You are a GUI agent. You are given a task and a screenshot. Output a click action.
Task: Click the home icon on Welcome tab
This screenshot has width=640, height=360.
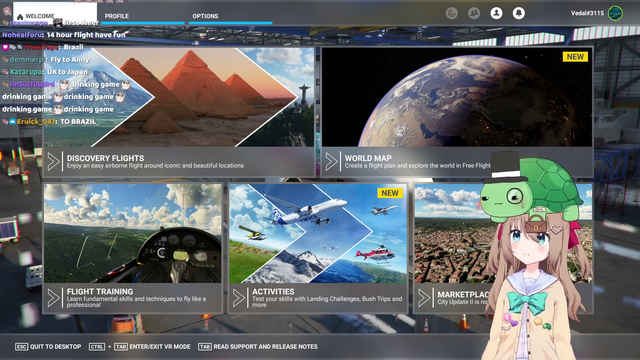pyautogui.click(x=20, y=17)
